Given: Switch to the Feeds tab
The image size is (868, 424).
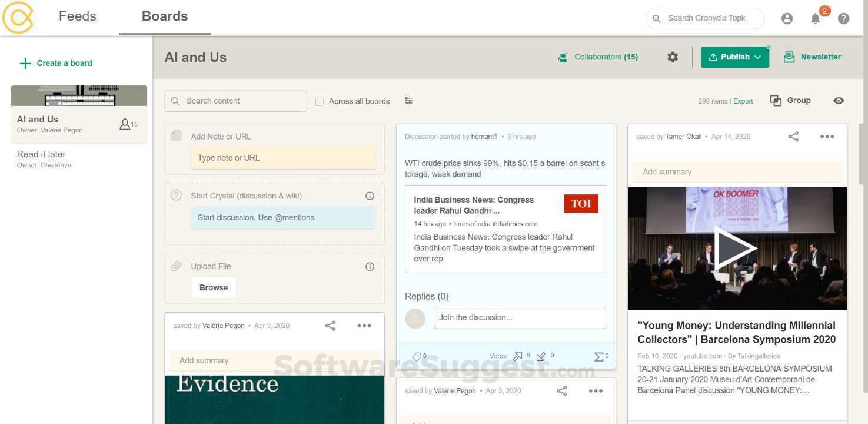Looking at the screenshot, I should click(77, 16).
